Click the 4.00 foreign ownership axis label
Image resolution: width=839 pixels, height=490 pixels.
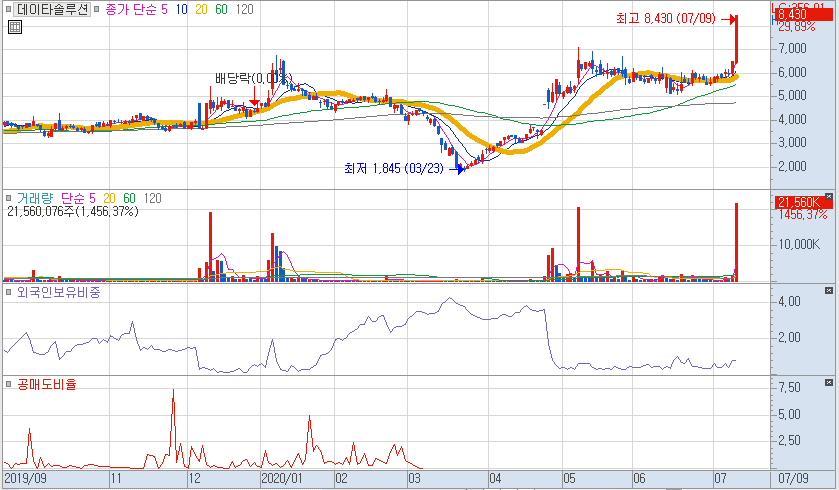coord(790,302)
